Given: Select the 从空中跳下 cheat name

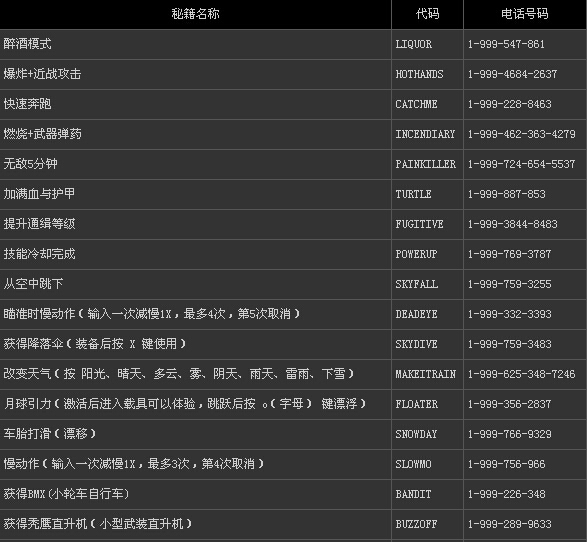Looking at the screenshot, I should click(x=33, y=284).
